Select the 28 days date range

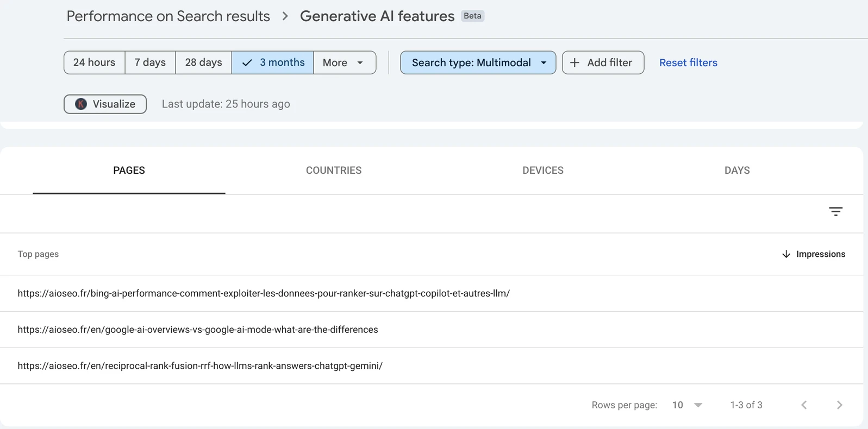point(203,62)
